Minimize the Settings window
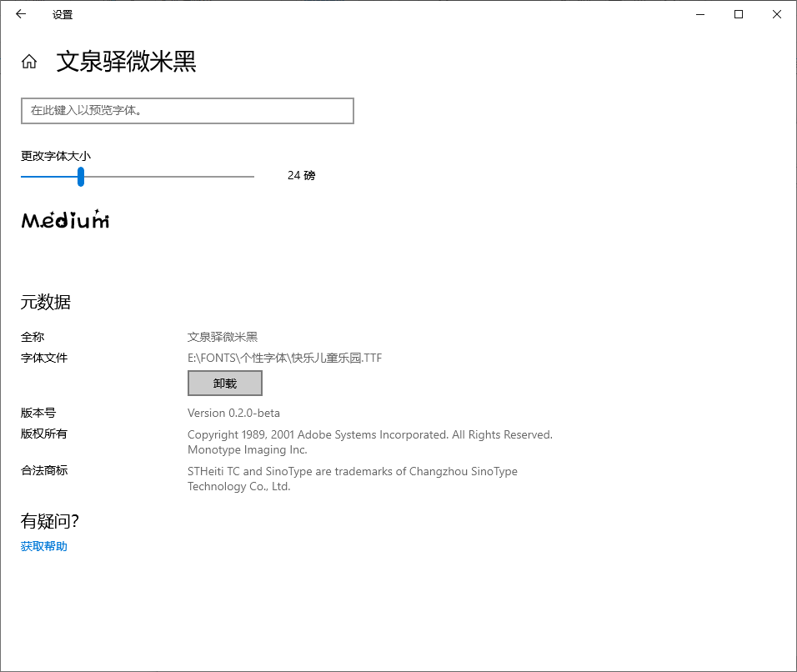Screen dimensions: 797x672 (x=700, y=14)
